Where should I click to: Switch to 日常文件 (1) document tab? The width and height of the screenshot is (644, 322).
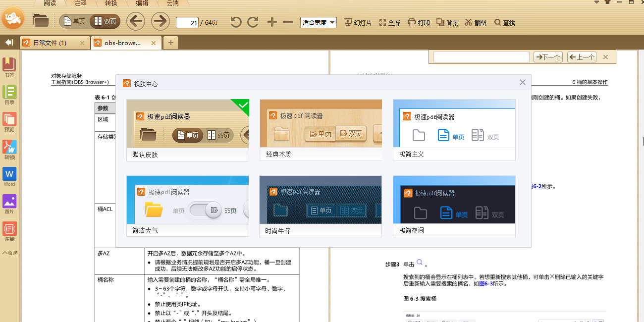click(50, 43)
